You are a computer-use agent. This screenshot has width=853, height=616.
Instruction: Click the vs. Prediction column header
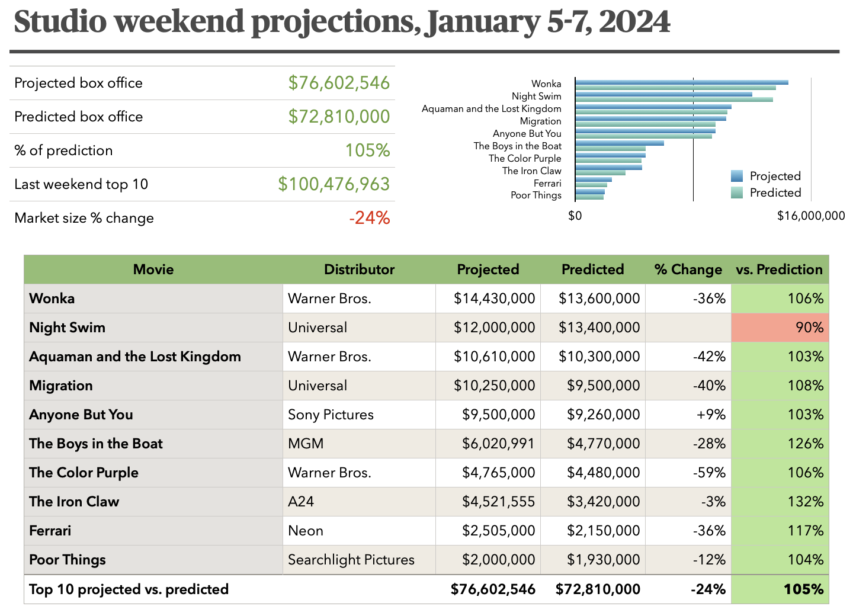[x=779, y=269]
